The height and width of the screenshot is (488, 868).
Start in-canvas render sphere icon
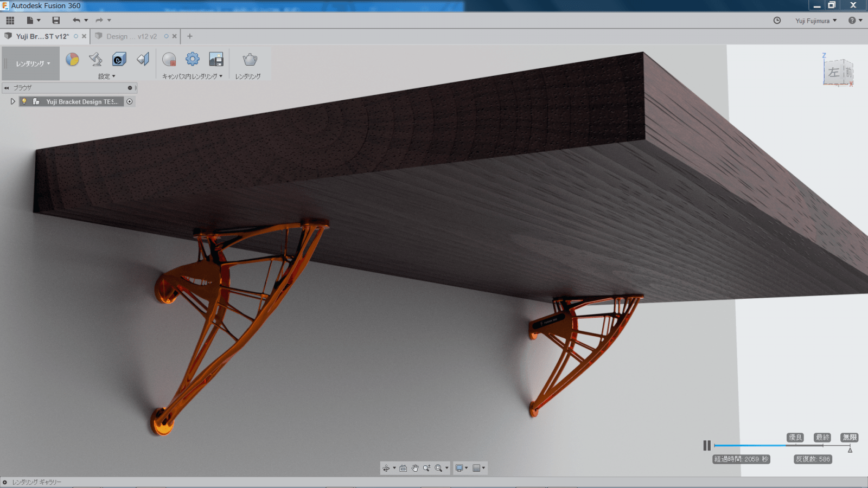[x=169, y=59]
